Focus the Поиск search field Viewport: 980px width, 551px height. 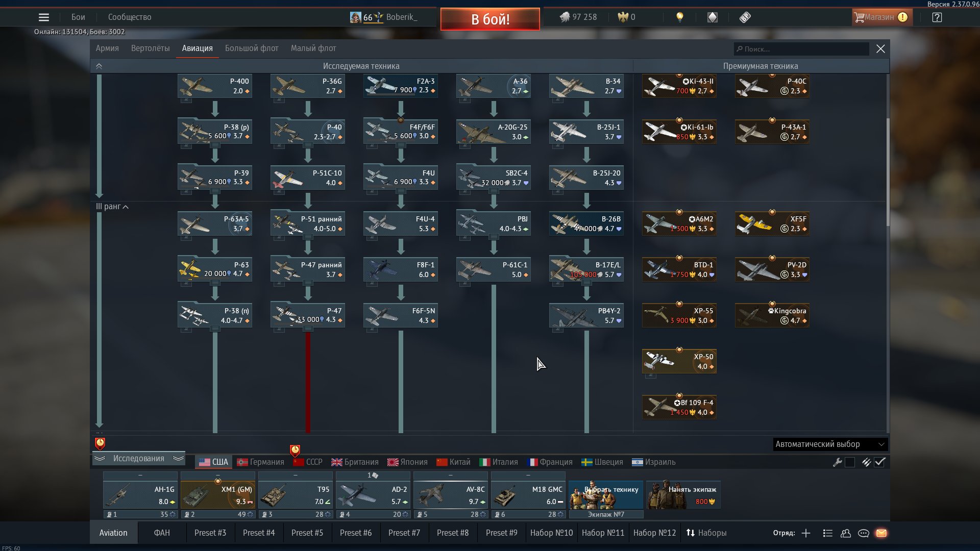(801, 49)
